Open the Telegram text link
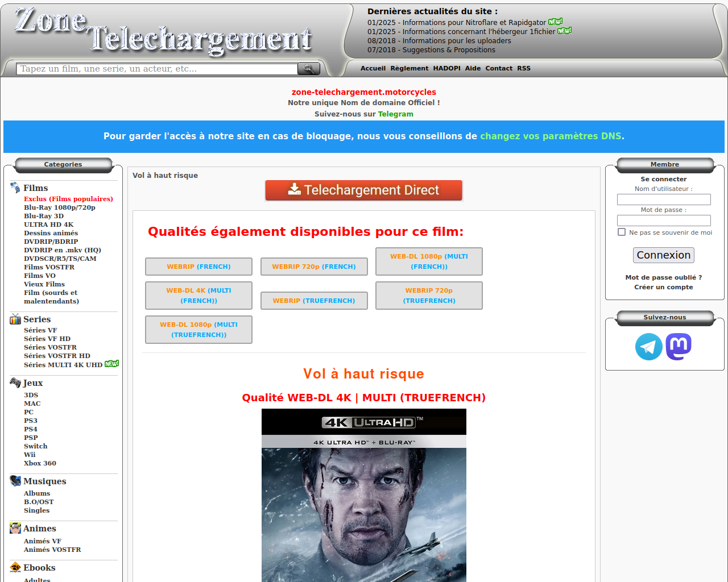The image size is (728, 582). 396,114
